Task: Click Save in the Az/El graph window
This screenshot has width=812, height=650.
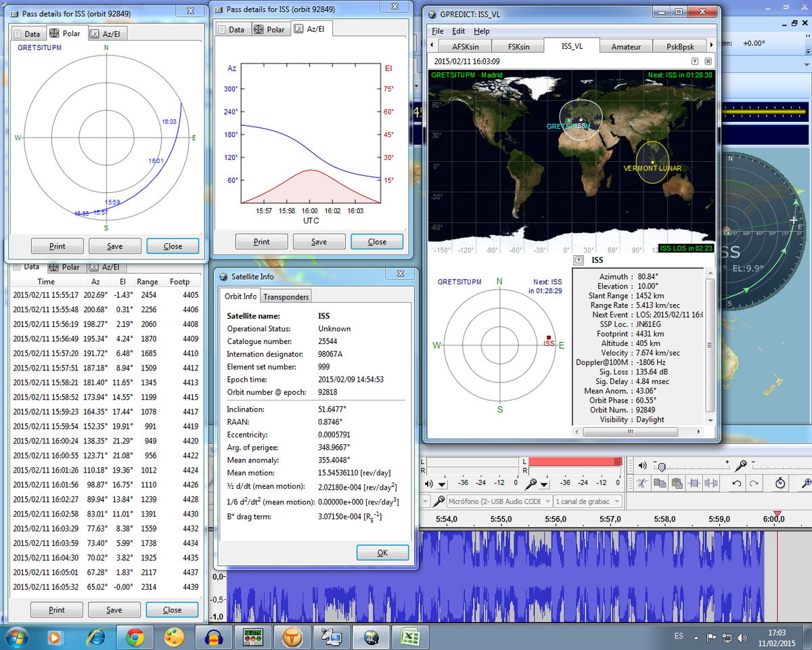Action: (319, 242)
